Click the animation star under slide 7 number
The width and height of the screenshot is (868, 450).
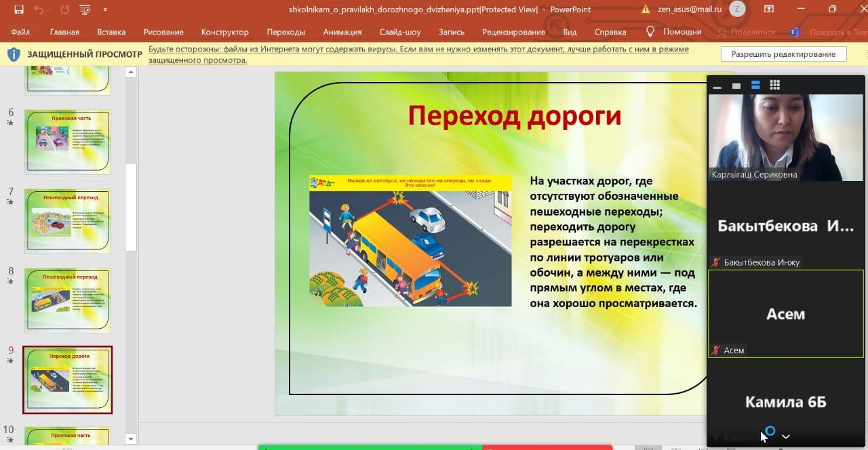tap(9, 202)
